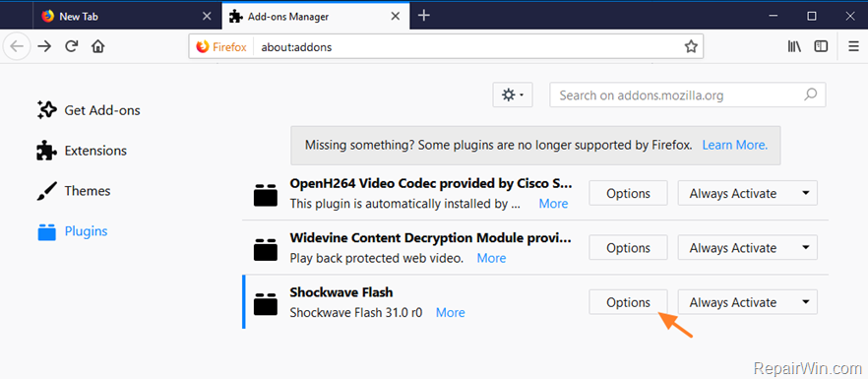Open Always Activate dropdown for Shockwave Flash
The width and height of the screenshot is (868, 379).
click(x=747, y=302)
